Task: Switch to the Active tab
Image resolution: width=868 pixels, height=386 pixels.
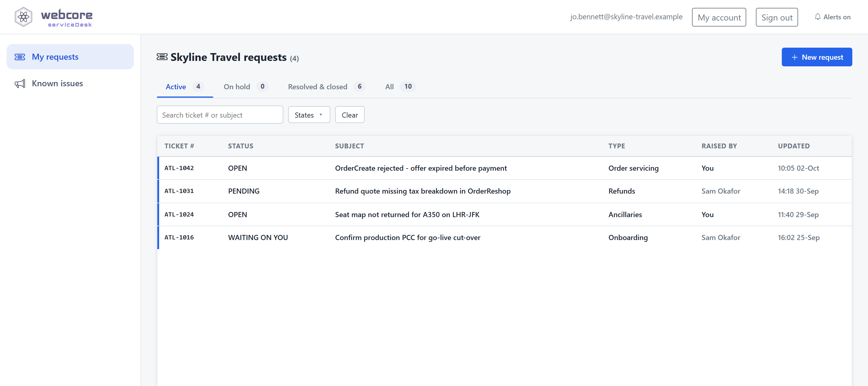Action: pyautogui.click(x=185, y=87)
